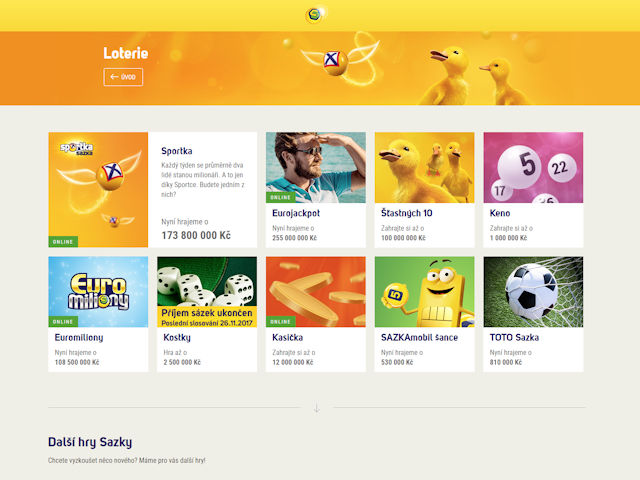Open the Euromiliony title link

pos(79,338)
